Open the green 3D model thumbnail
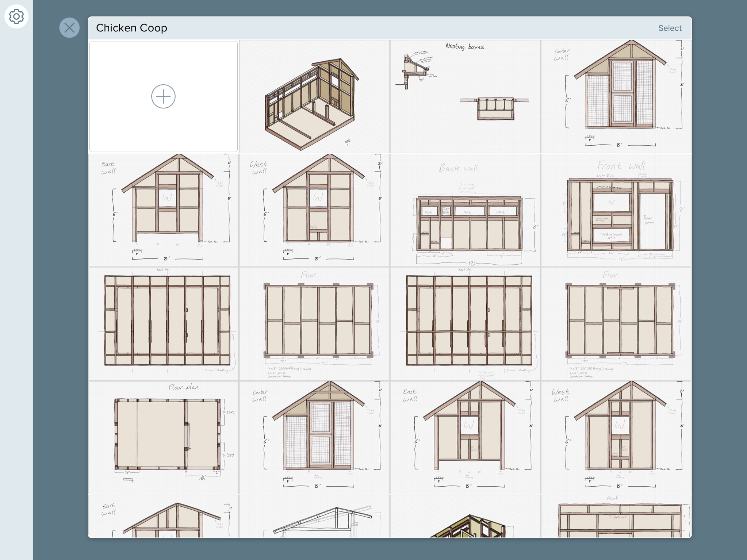 [465, 516]
